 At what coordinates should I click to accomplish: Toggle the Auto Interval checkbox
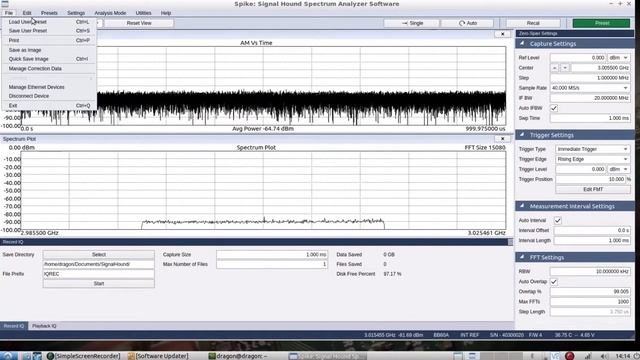click(x=558, y=220)
